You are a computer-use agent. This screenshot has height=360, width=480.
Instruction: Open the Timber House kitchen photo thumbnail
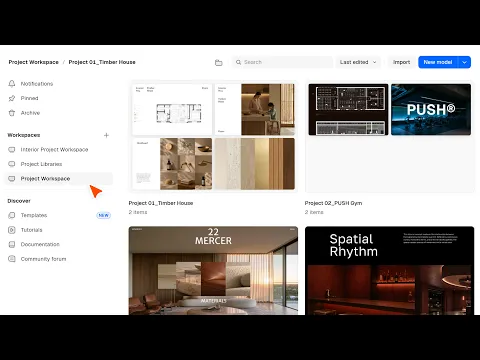[x=255, y=109]
